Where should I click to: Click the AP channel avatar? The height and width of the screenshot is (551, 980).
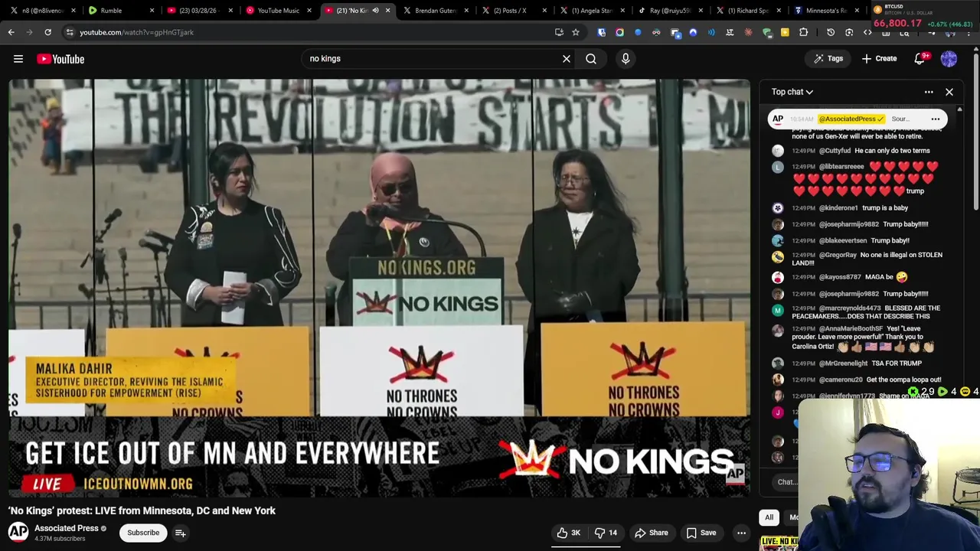[x=18, y=532]
